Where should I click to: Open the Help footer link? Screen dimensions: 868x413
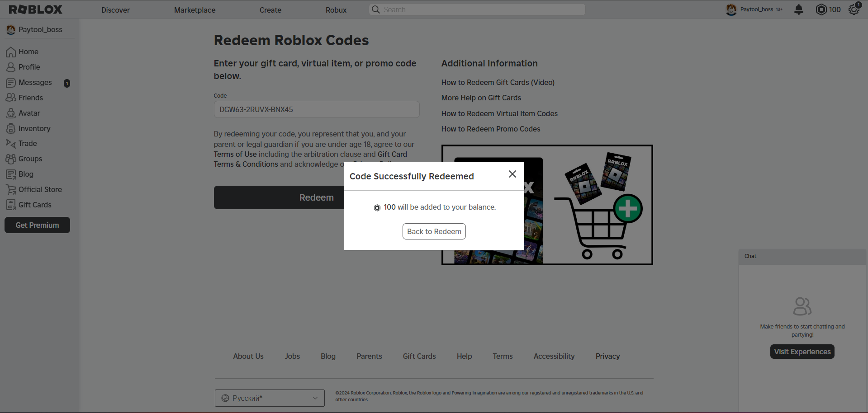464,356
